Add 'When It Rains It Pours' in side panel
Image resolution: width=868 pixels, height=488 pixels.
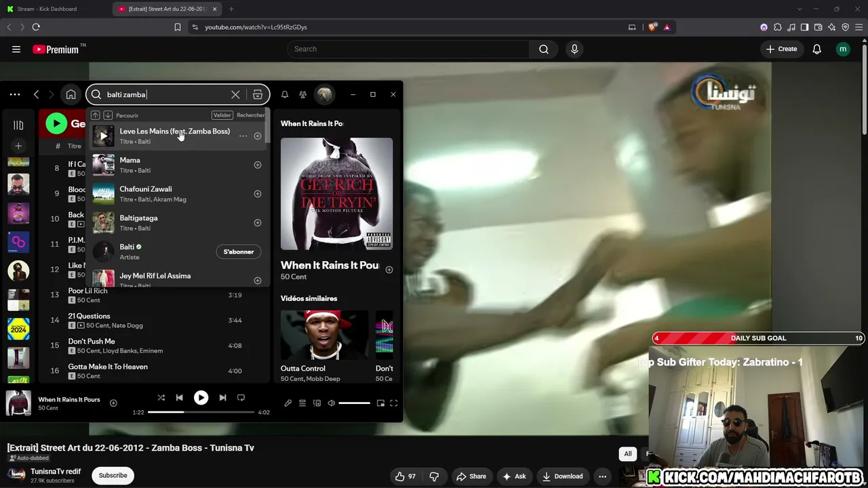click(389, 270)
